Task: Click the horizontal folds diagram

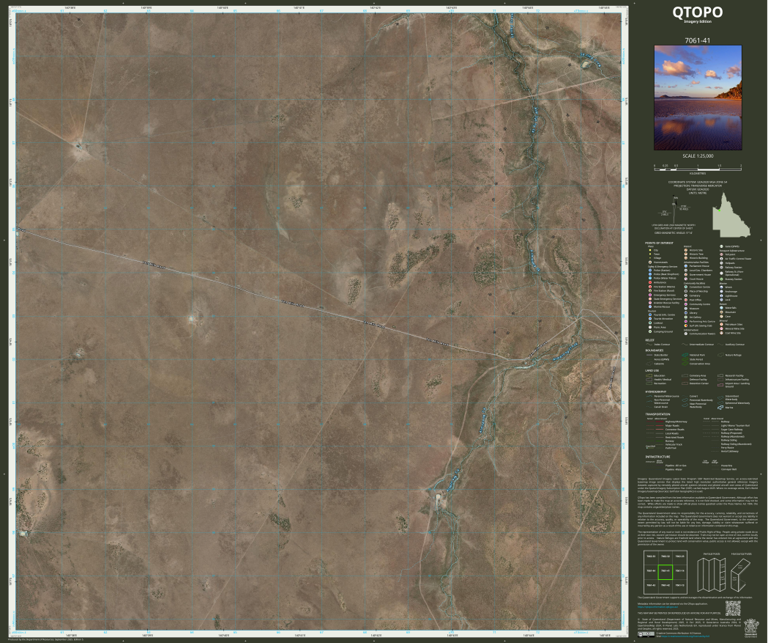Action: click(x=740, y=575)
